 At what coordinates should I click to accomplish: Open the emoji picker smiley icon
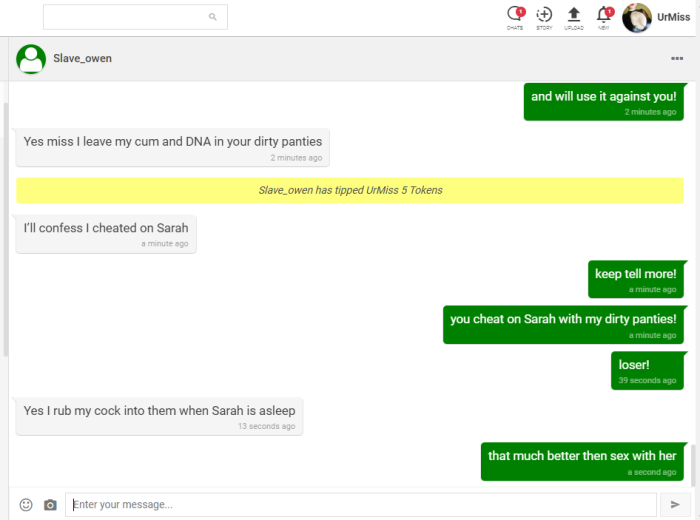pos(26,505)
